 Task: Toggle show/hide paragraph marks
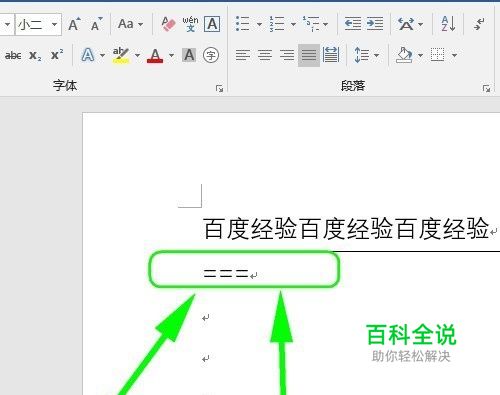click(x=479, y=24)
